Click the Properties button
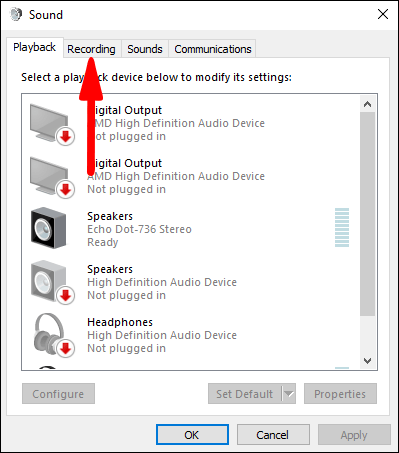The width and height of the screenshot is (399, 453). 340,394
